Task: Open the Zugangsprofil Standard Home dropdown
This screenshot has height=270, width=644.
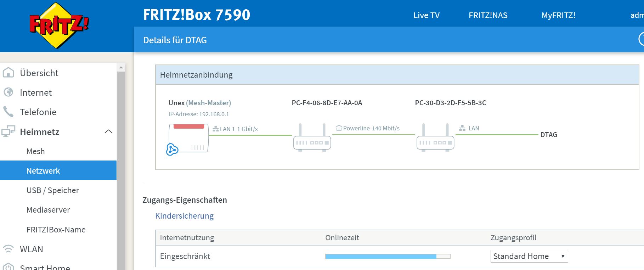Action: pos(529,256)
